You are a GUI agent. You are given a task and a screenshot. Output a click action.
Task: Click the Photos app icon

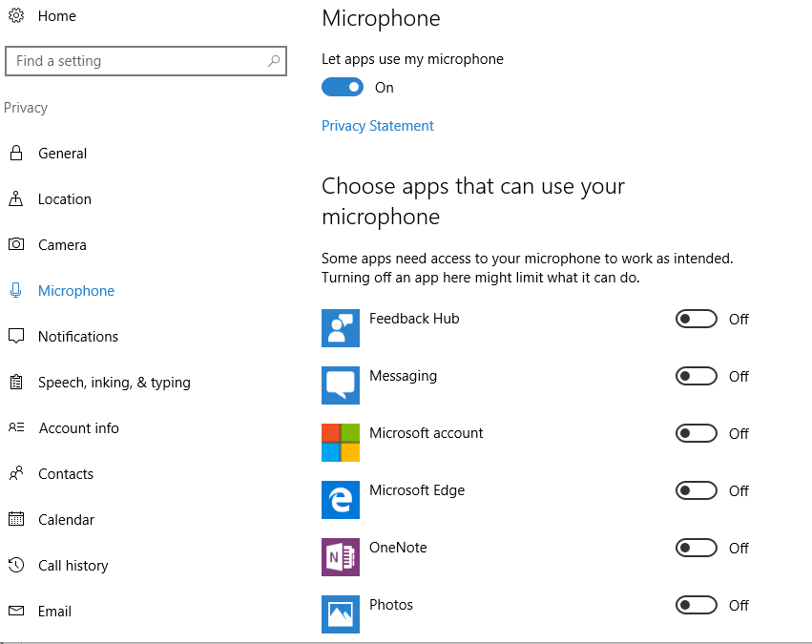(341, 614)
